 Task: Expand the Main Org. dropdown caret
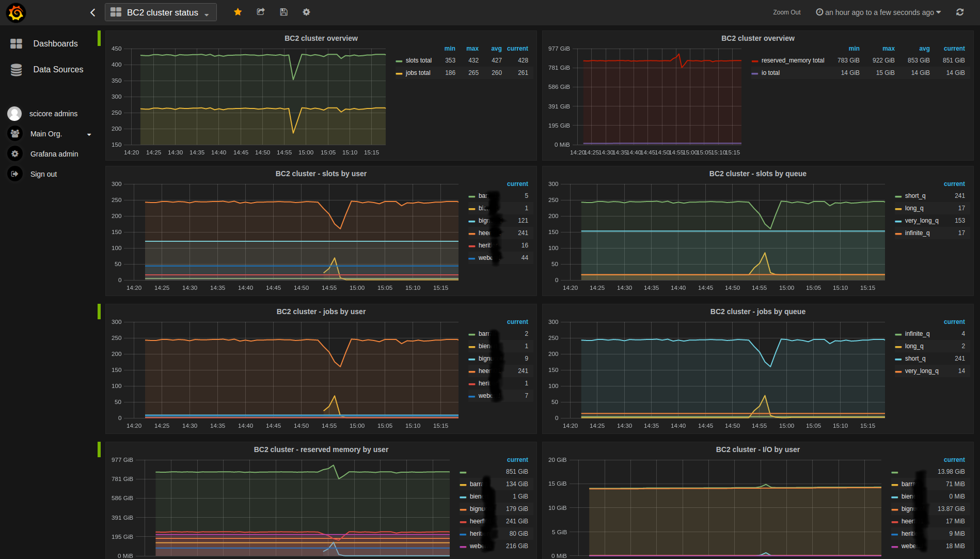(89, 135)
